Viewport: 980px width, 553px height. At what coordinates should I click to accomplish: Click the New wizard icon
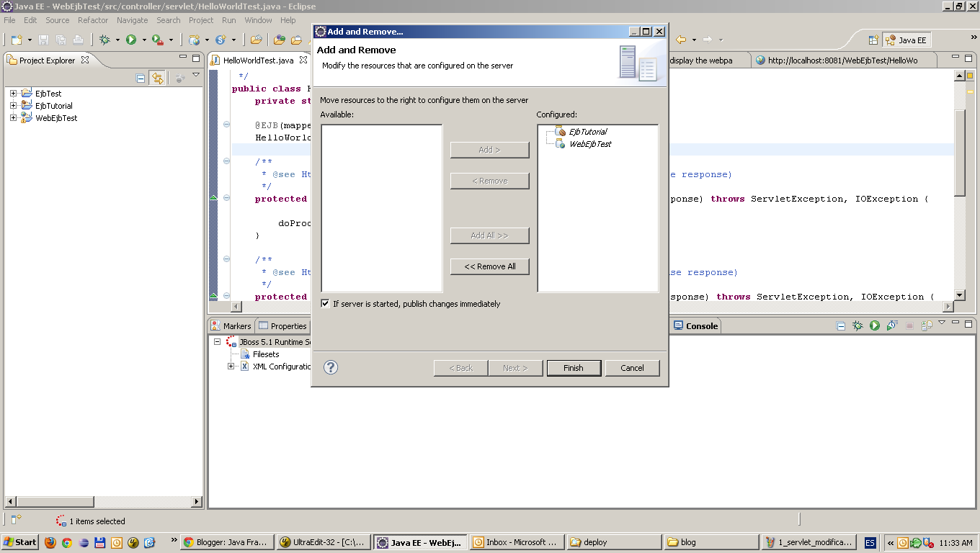(16, 40)
